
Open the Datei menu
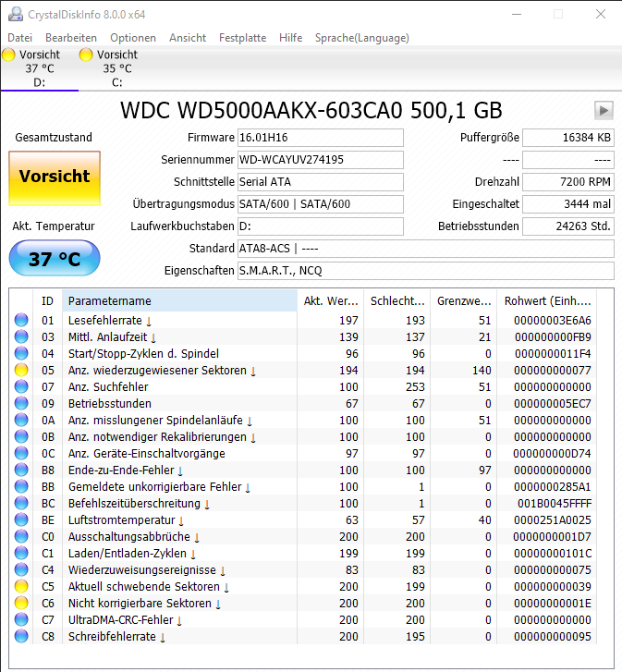(x=19, y=38)
